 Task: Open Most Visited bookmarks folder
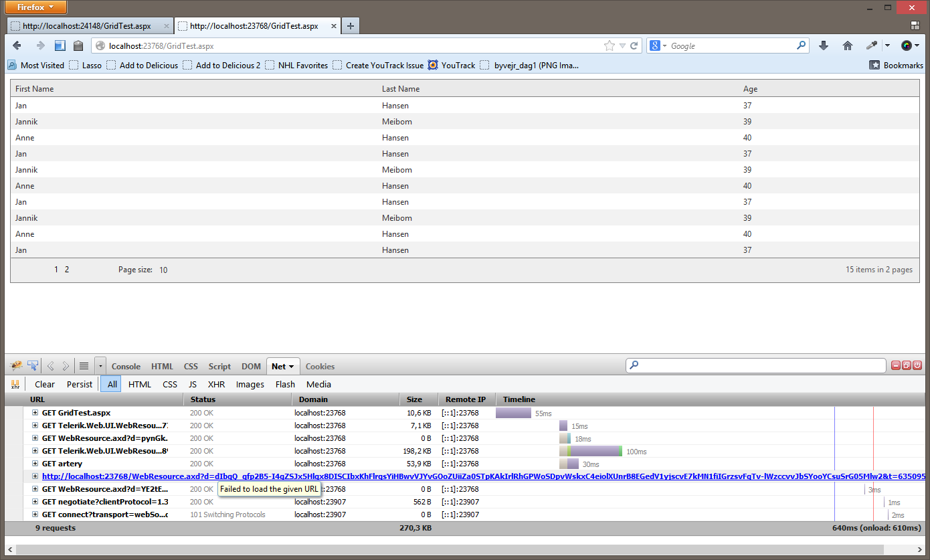pyautogui.click(x=36, y=65)
